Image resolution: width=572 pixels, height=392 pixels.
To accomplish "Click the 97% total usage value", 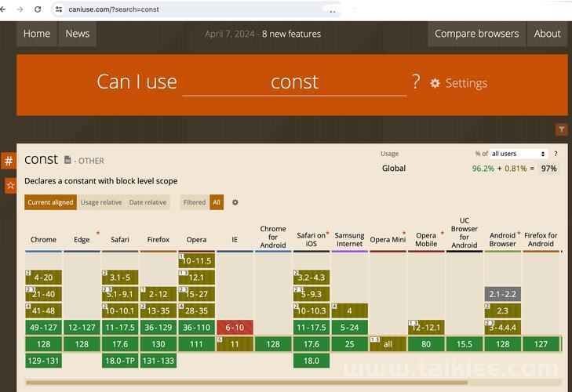I will pos(548,169).
